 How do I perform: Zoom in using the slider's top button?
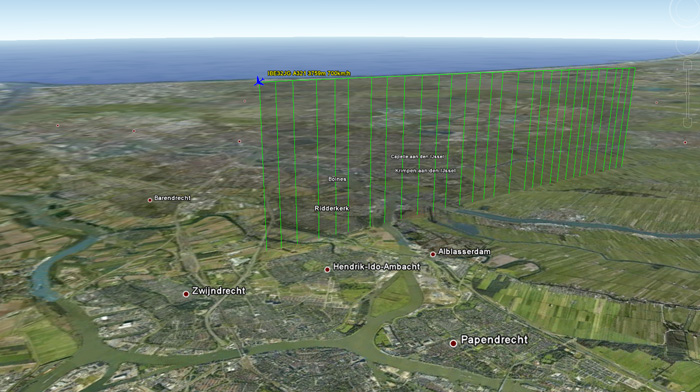click(688, 65)
